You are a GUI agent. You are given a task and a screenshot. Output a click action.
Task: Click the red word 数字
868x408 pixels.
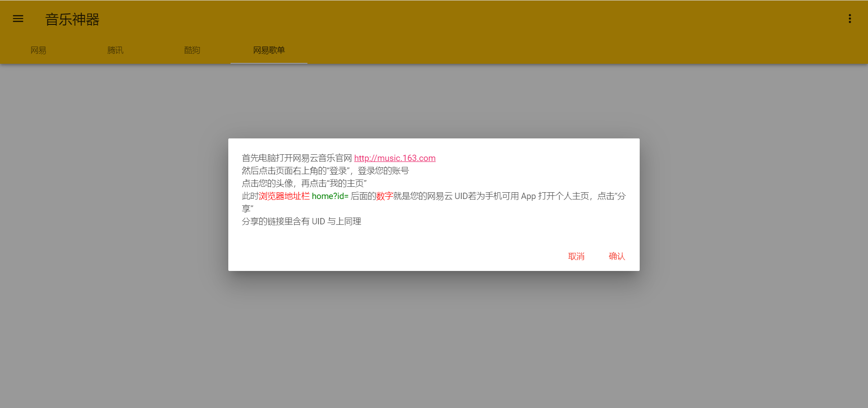pyautogui.click(x=385, y=196)
